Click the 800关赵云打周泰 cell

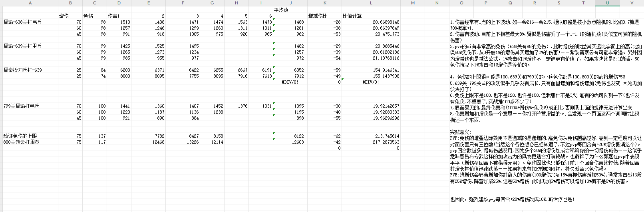[x=22, y=142]
